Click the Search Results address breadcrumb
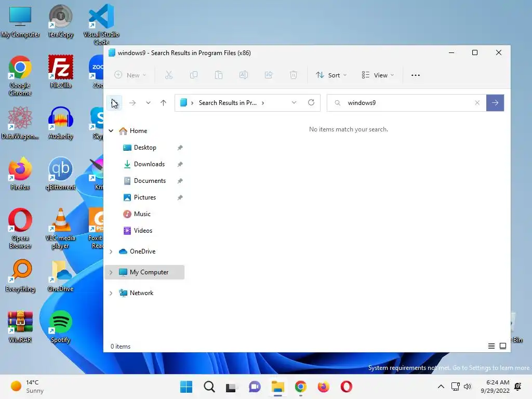Viewport: 532px width, 399px height. tap(228, 103)
